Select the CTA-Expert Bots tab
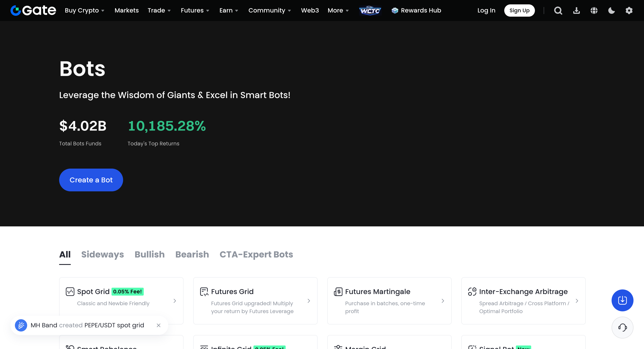The width and height of the screenshot is (644, 349). coord(256,254)
